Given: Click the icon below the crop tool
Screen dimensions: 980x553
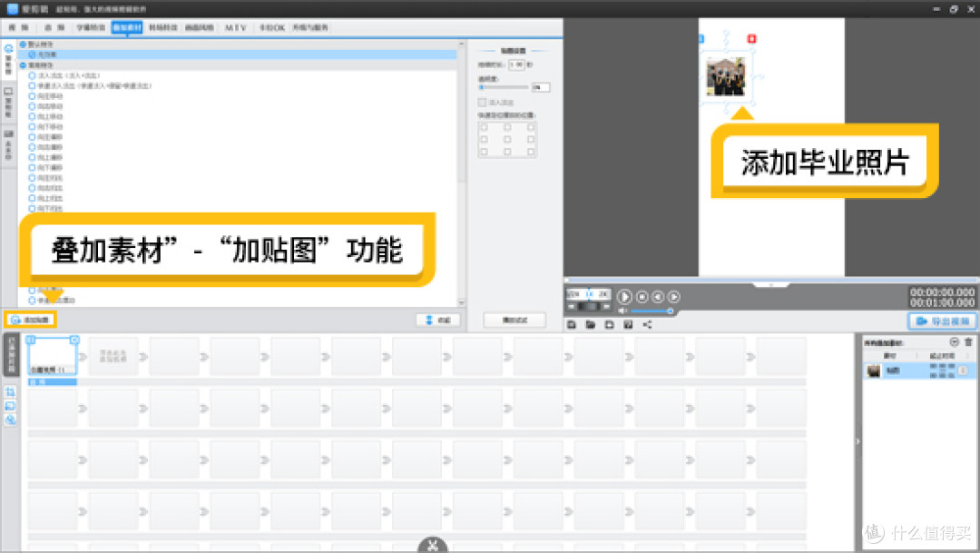Looking at the screenshot, I should click(10, 405).
